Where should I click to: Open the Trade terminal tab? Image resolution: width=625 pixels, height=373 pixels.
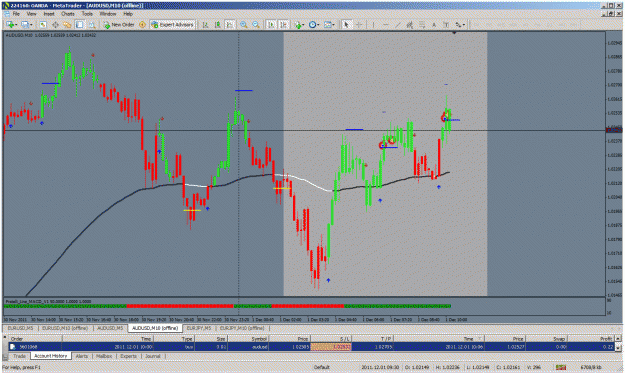[x=19, y=356]
